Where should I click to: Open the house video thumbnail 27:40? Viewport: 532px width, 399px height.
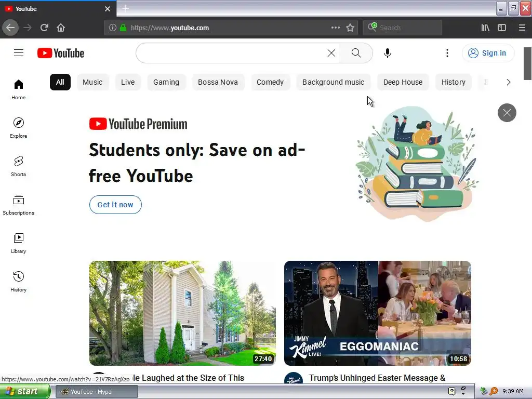(x=182, y=313)
